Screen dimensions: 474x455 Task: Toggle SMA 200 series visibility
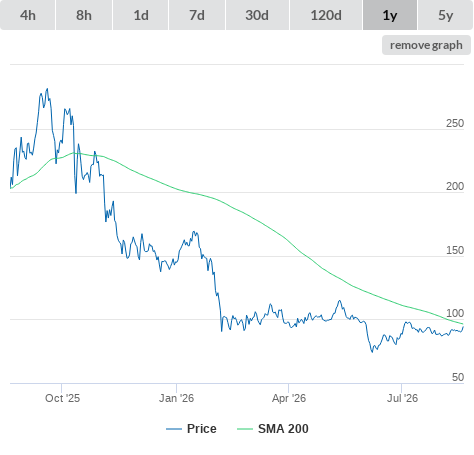(283, 429)
